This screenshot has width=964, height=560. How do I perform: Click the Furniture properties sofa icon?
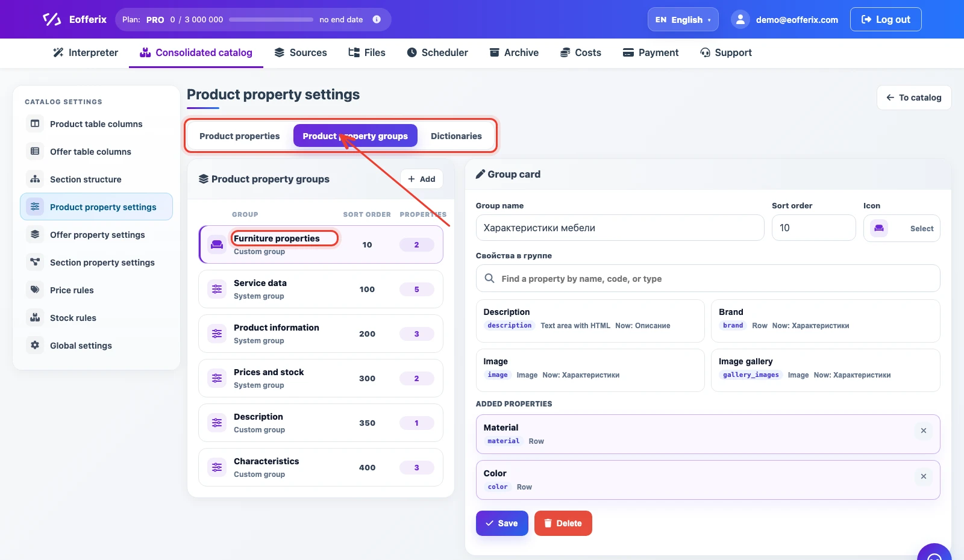pyautogui.click(x=217, y=244)
